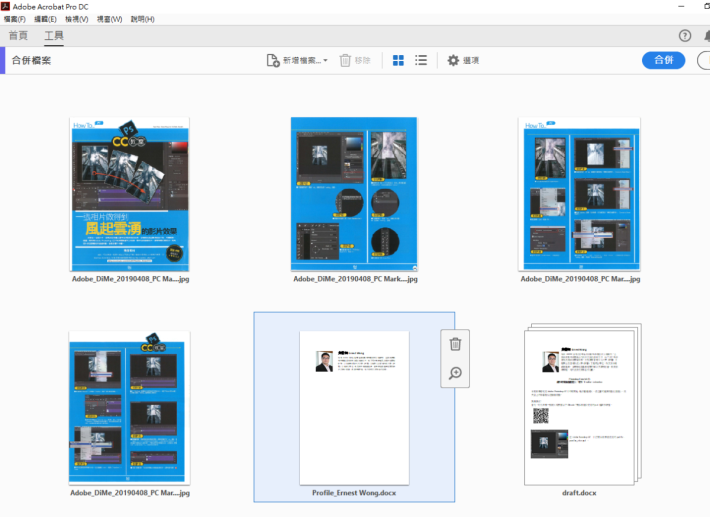Screen dimensions: 710x517
Task: Open the Edit (編輯) menu
Action: [x=45, y=19]
